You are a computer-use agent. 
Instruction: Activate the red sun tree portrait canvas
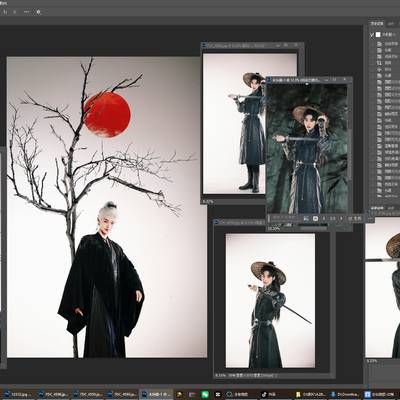[x=107, y=207]
